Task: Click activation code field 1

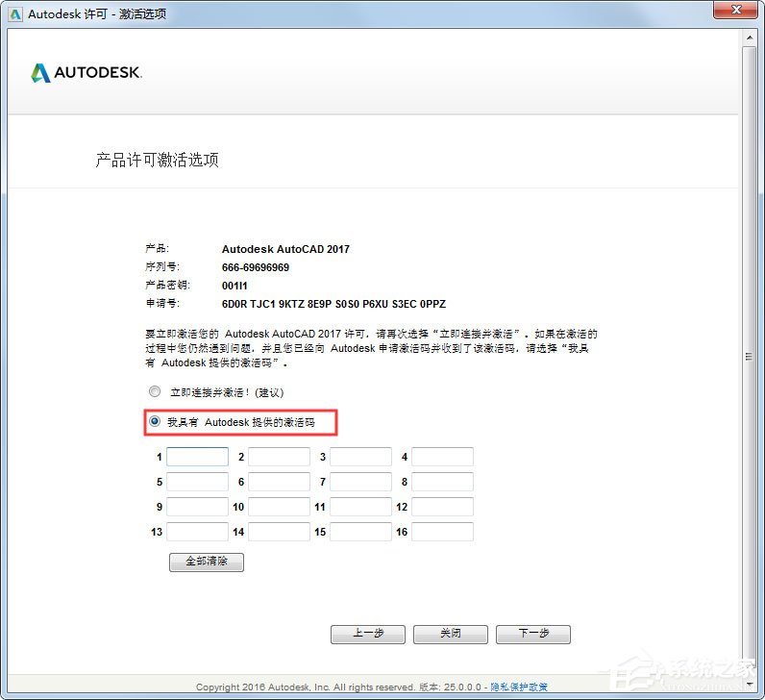Action: 197,457
